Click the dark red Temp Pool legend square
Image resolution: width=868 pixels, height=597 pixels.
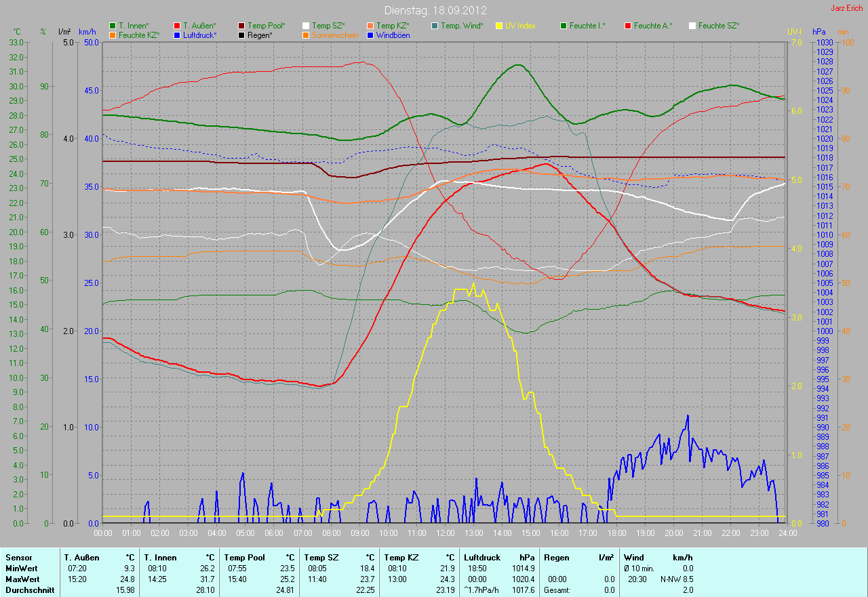pos(242,26)
